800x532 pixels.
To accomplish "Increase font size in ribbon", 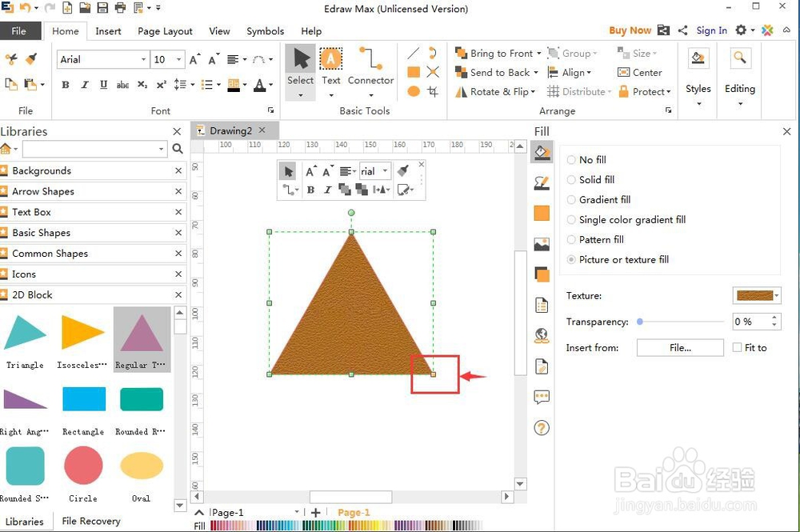I will pyautogui.click(x=195, y=59).
